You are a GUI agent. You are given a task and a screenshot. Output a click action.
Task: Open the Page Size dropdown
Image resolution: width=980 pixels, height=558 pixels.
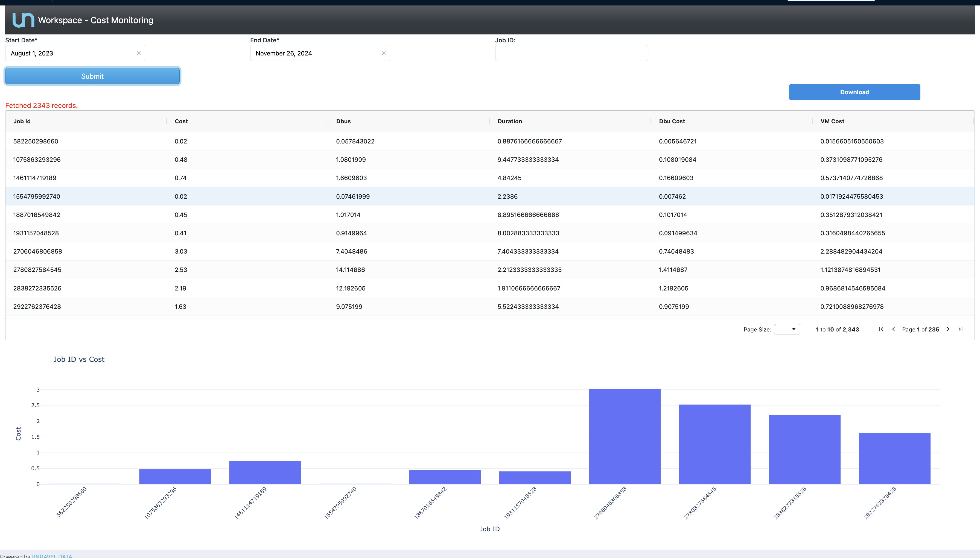coord(787,329)
